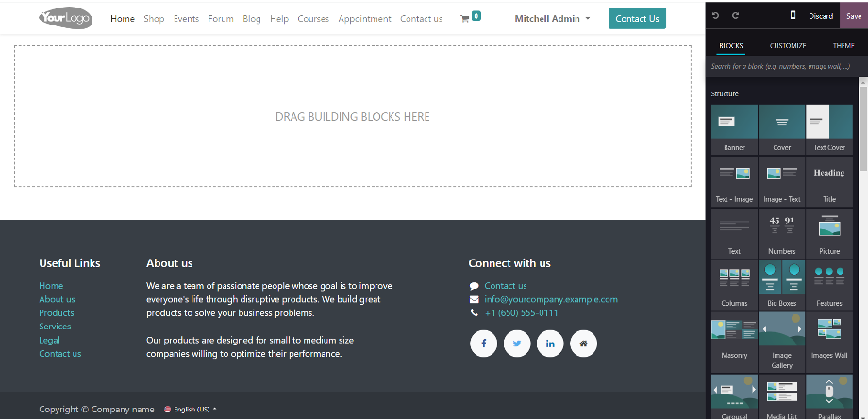
Task: Click the Drag Building Blocks Here area
Action: (353, 116)
